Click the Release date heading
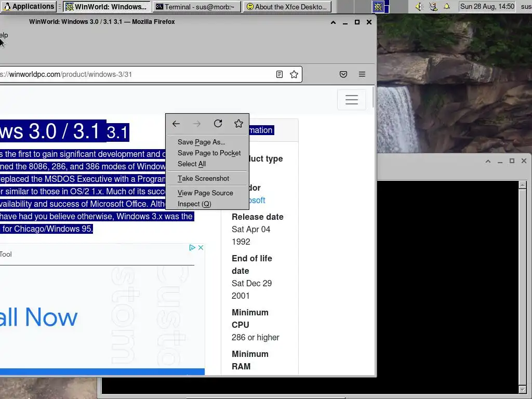 click(x=258, y=217)
